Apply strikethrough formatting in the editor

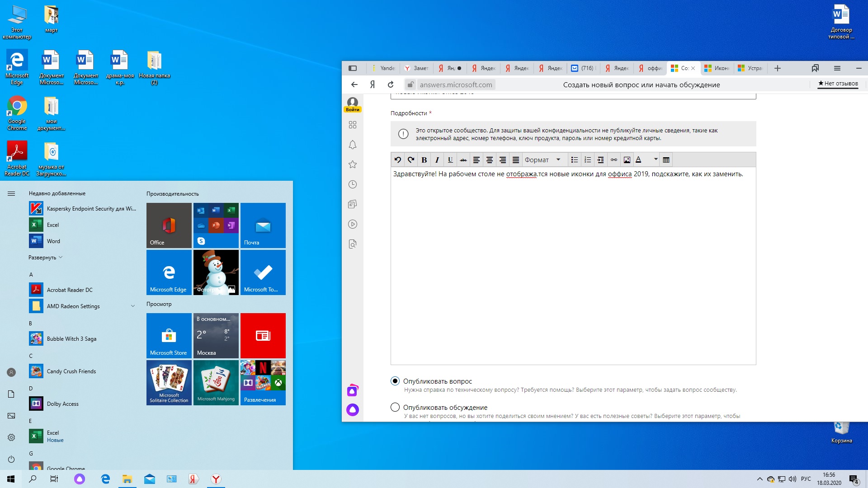(463, 160)
